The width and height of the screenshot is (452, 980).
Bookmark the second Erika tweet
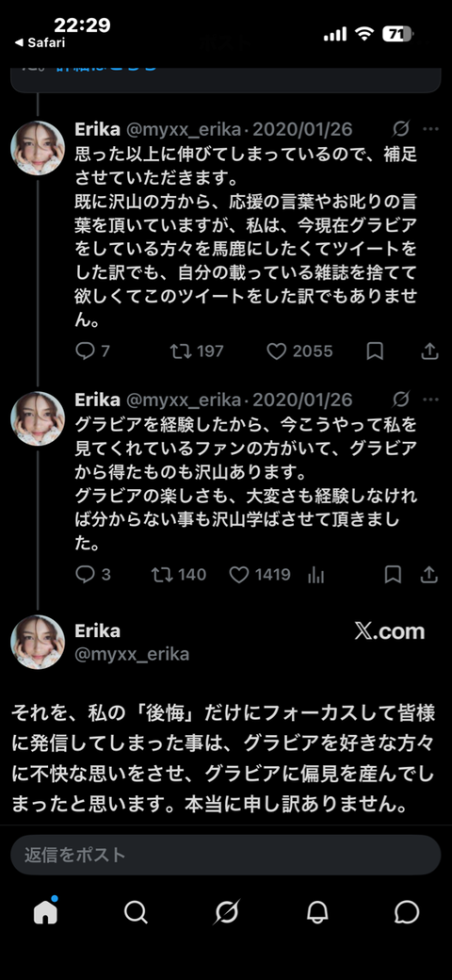click(x=393, y=575)
